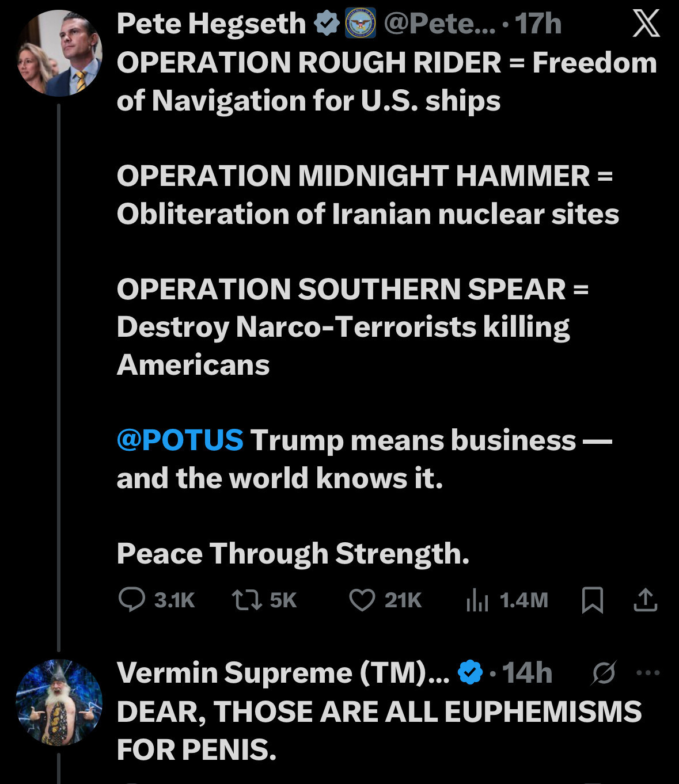
Task: Click the 17h timestamp on the tweet
Action: point(538,24)
